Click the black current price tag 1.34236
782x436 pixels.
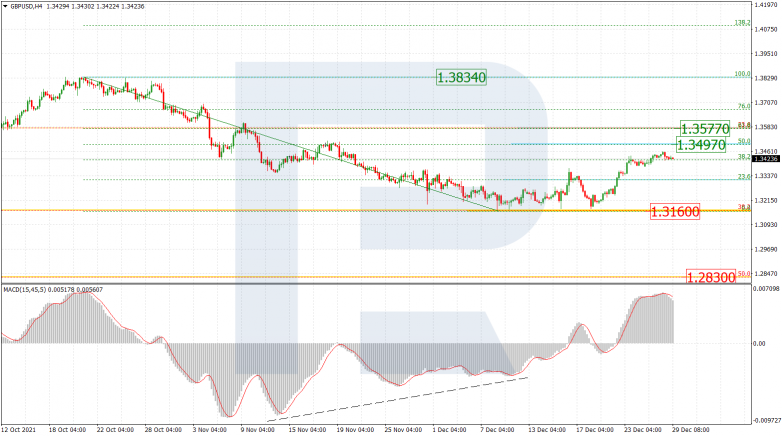point(766,159)
